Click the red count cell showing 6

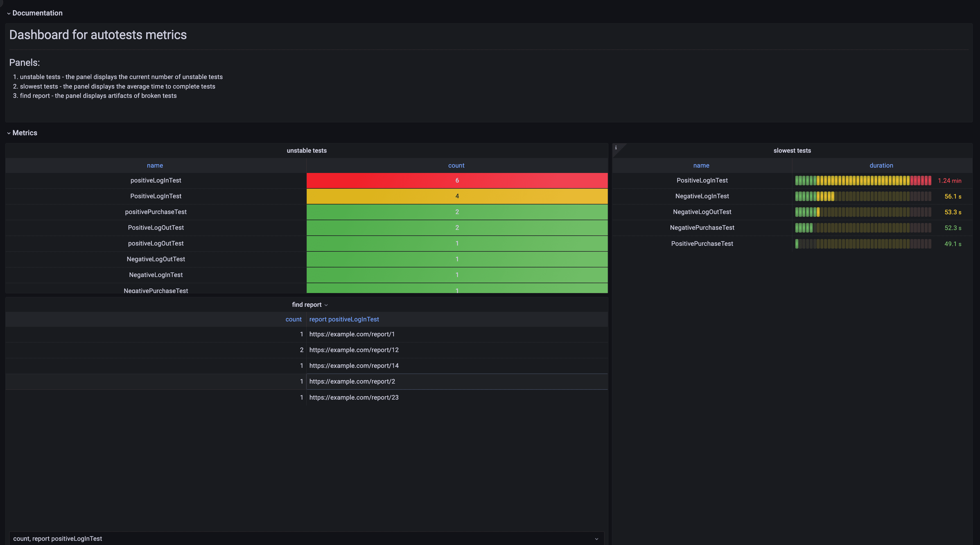click(x=457, y=180)
